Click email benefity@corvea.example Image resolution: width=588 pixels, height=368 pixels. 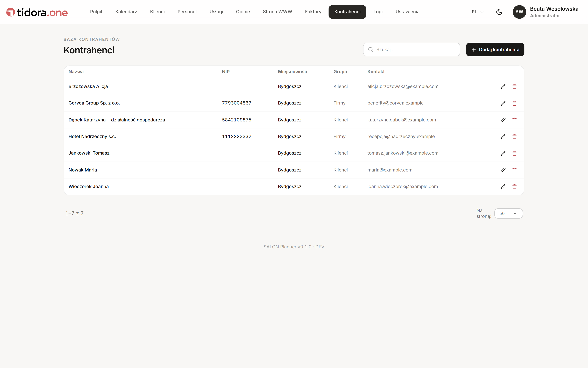[395, 103]
